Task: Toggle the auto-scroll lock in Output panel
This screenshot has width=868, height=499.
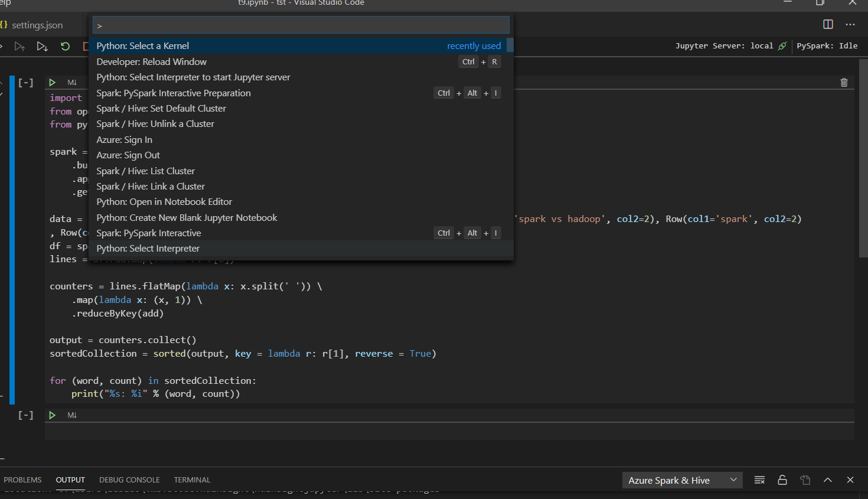Action: pyautogui.click(x=782, y=480)
